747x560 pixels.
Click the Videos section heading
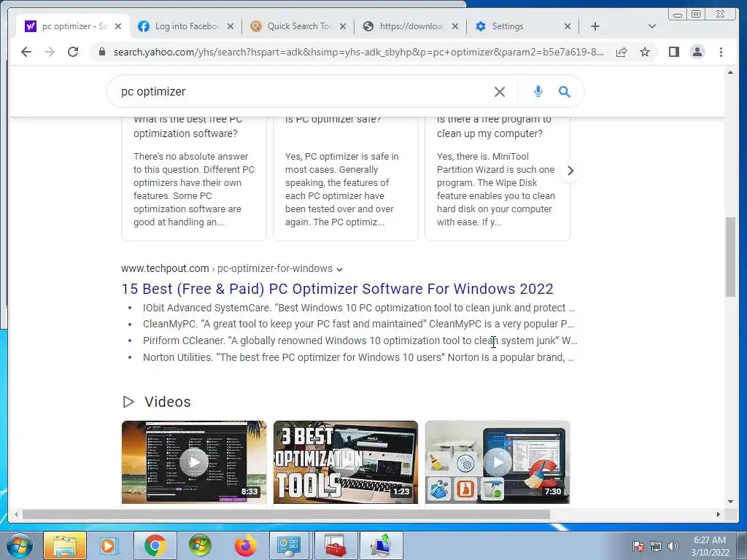[167, 402]
